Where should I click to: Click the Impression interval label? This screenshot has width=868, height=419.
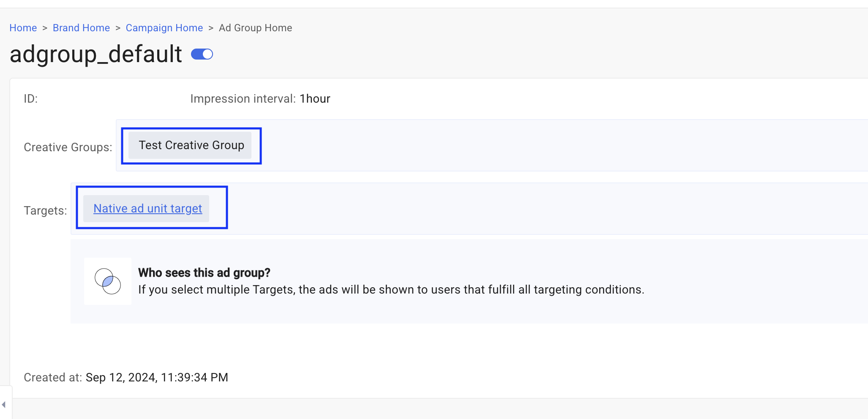pos(243,99)
